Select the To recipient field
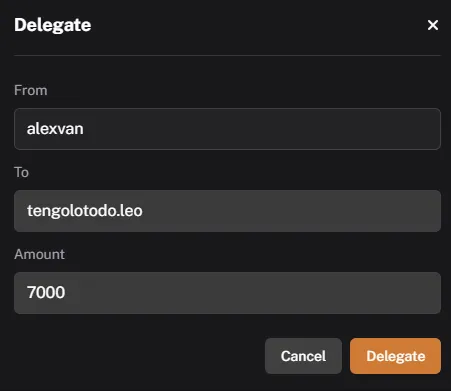 pos(227,211)
